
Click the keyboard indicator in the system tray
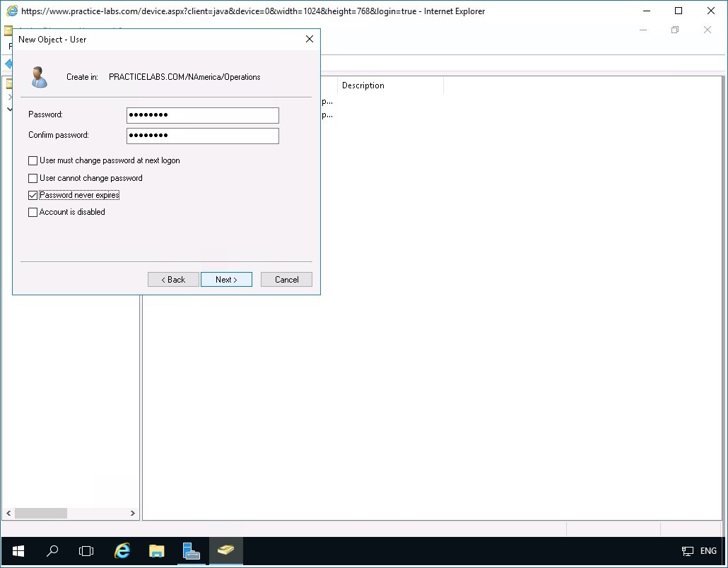[x=686, y=551]
